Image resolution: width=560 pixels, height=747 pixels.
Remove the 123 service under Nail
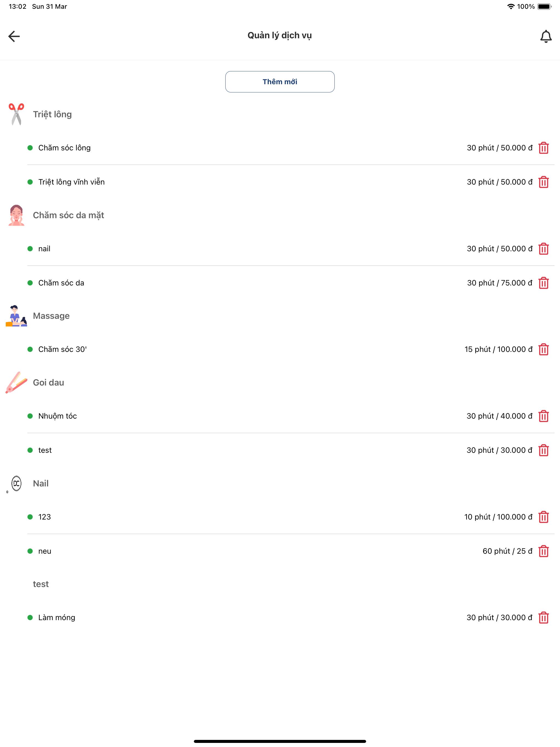(x=543, y=517)
